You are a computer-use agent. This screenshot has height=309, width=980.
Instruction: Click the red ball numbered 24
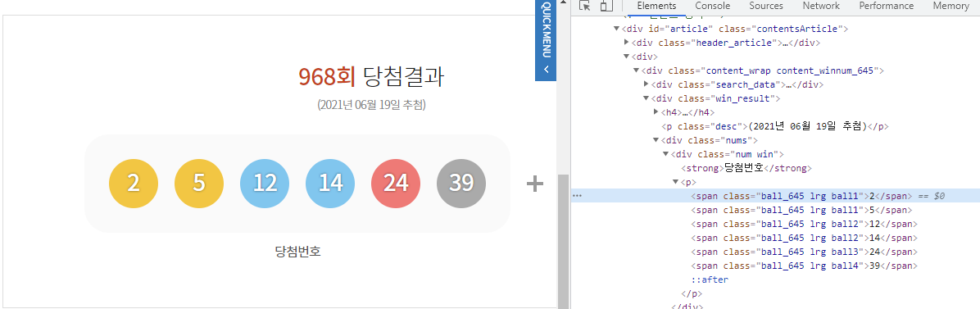396,184
